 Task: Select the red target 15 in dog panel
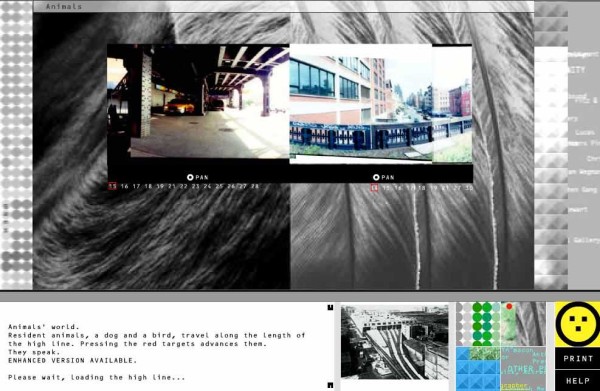click(x=112, y=186)
